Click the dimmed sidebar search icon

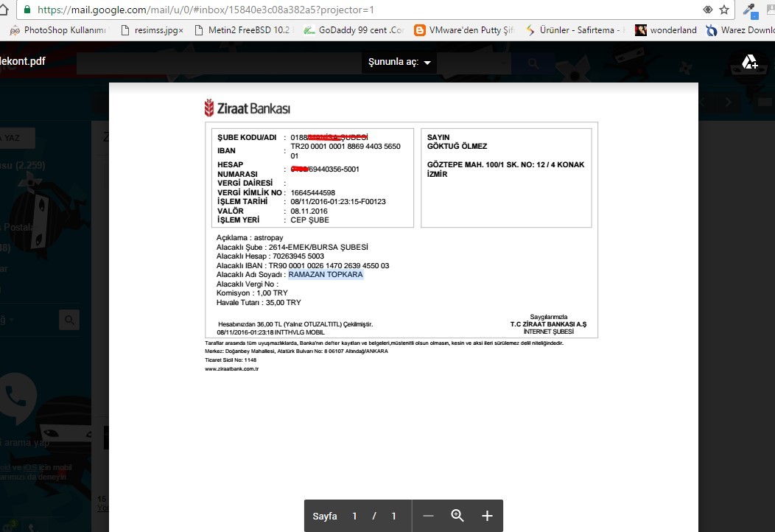click(x=69, y=320)
